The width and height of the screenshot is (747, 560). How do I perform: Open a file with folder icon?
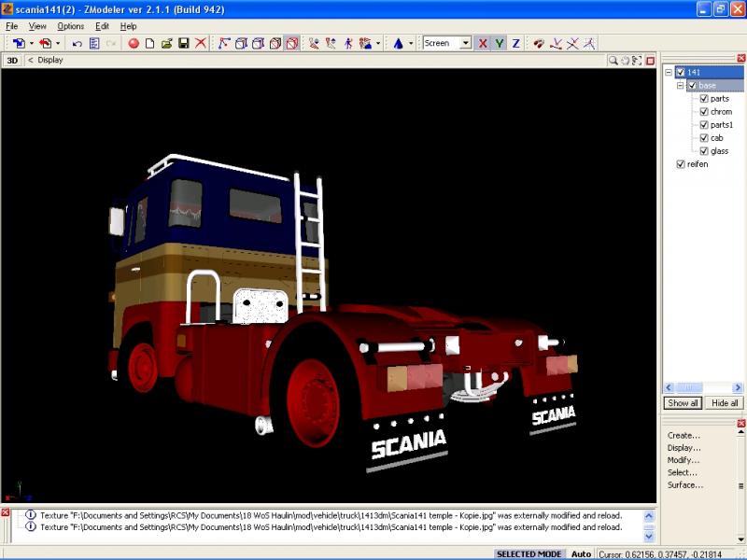pos(166,44)
